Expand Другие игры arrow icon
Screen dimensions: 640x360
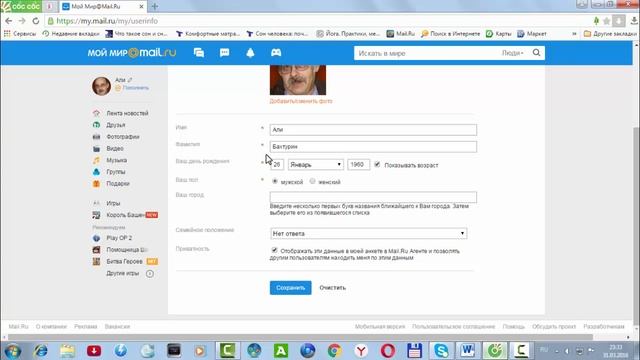(x=150, y=273)
